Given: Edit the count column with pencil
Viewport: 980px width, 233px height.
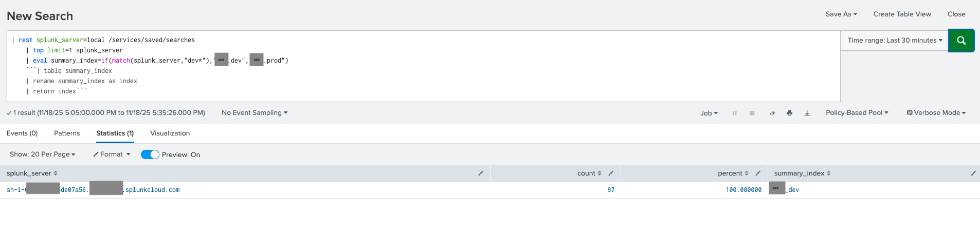Looking at the screenshot, I should coord(611,173).
